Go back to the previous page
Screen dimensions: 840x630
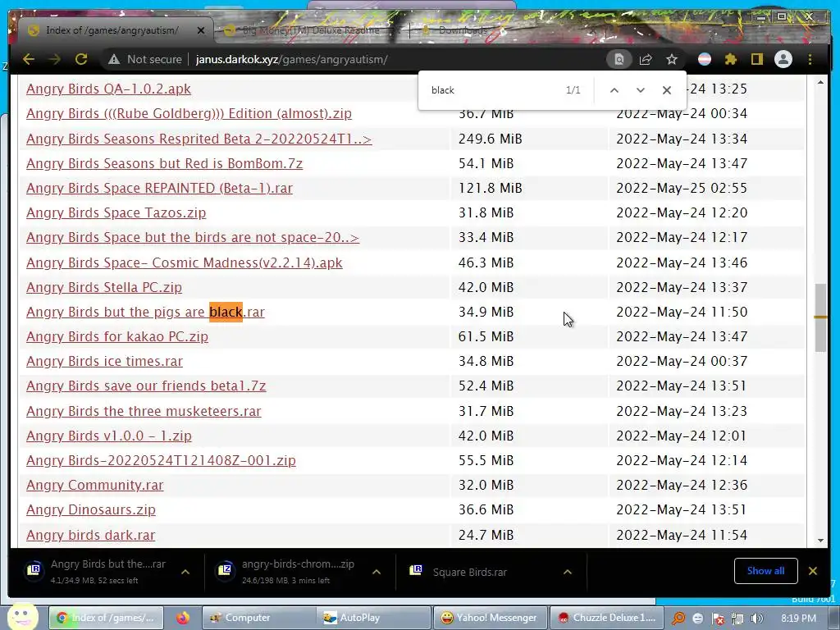[x=29, y=59]
